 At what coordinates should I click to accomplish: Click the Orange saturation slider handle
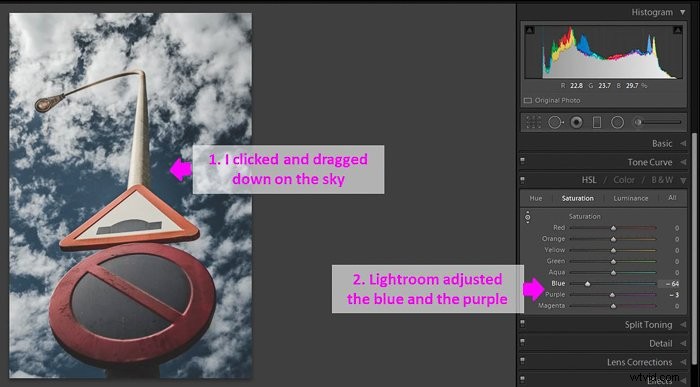coord(613,239)
